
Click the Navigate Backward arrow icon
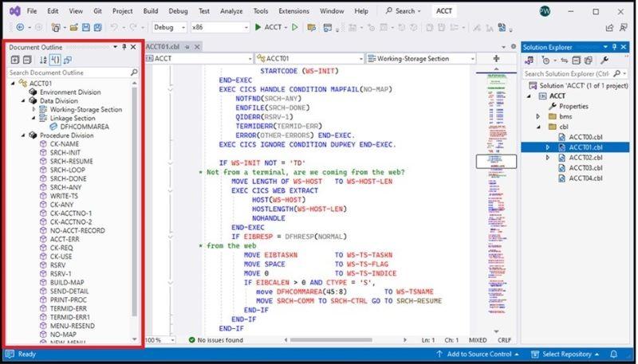[19, 27]
